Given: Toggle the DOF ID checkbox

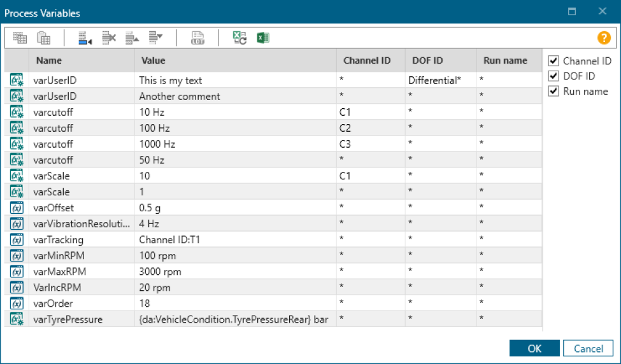Looking at the screenshot, I should point(553,76).
